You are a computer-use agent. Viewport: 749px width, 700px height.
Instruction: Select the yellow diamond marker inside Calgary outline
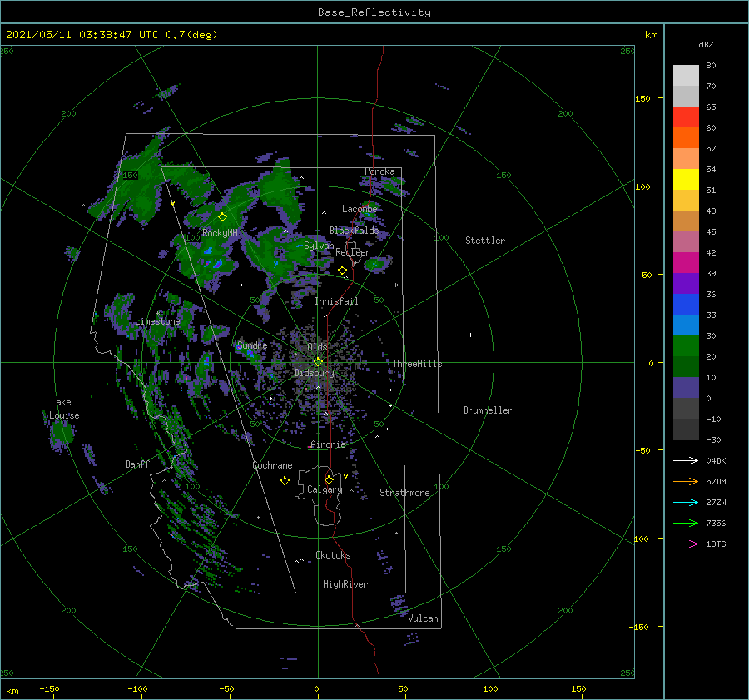(x=329, y=479)
